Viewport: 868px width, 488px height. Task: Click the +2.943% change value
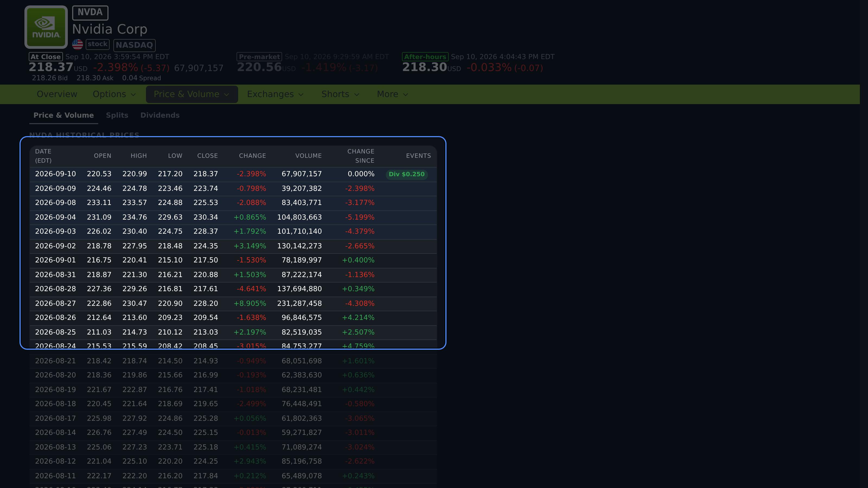coord(250,461)
